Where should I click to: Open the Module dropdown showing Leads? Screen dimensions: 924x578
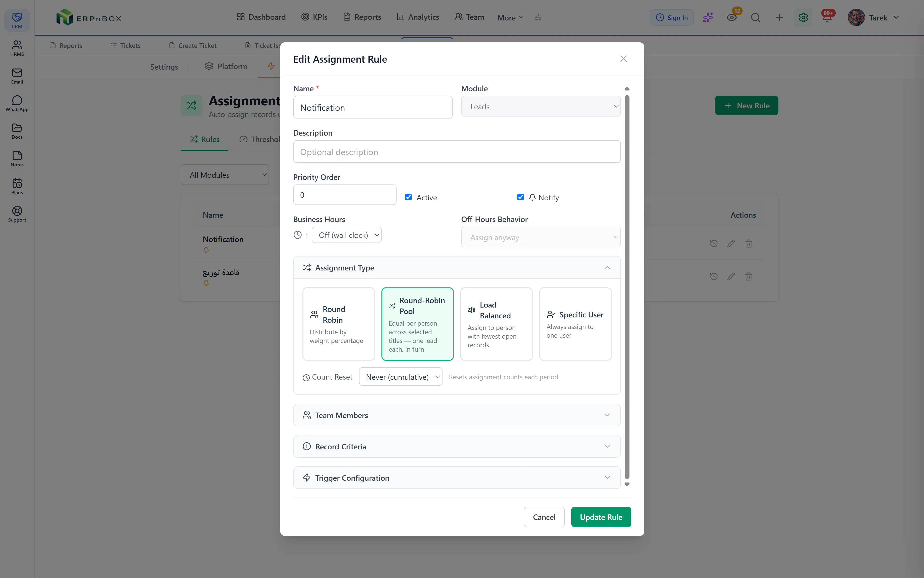[541, 106]
